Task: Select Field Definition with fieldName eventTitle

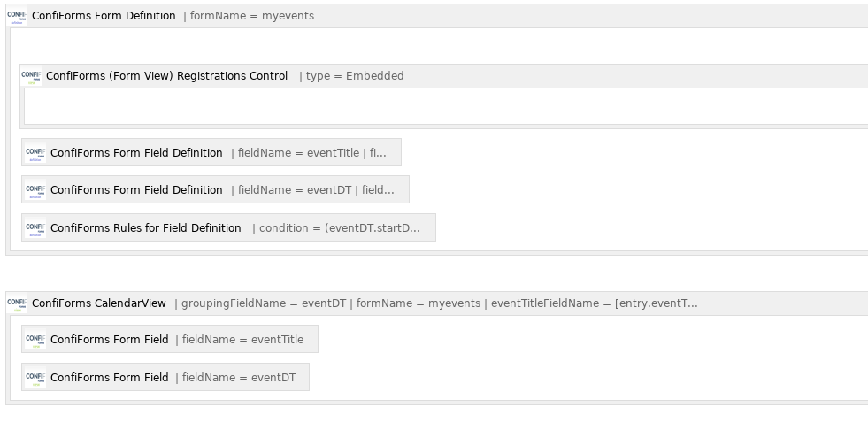Action: coord(211,152)
